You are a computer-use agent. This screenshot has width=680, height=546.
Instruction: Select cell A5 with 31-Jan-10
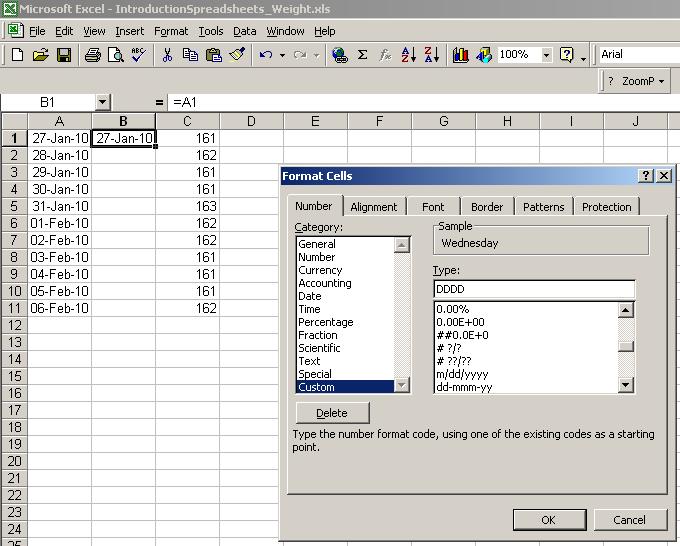[x=60, y=206]
